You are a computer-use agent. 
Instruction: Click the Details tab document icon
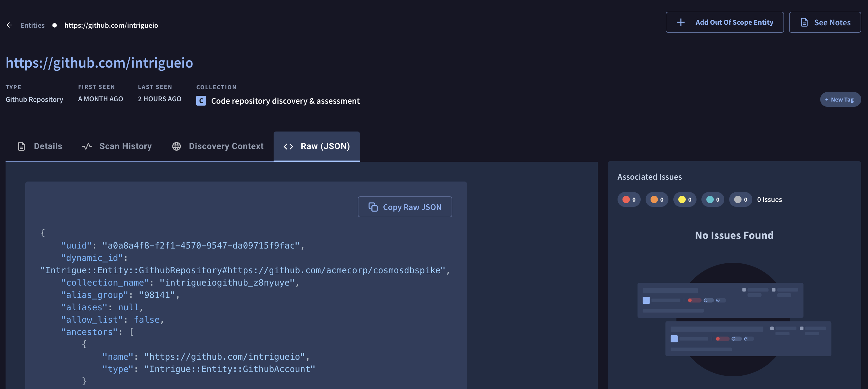pos(22,146)
